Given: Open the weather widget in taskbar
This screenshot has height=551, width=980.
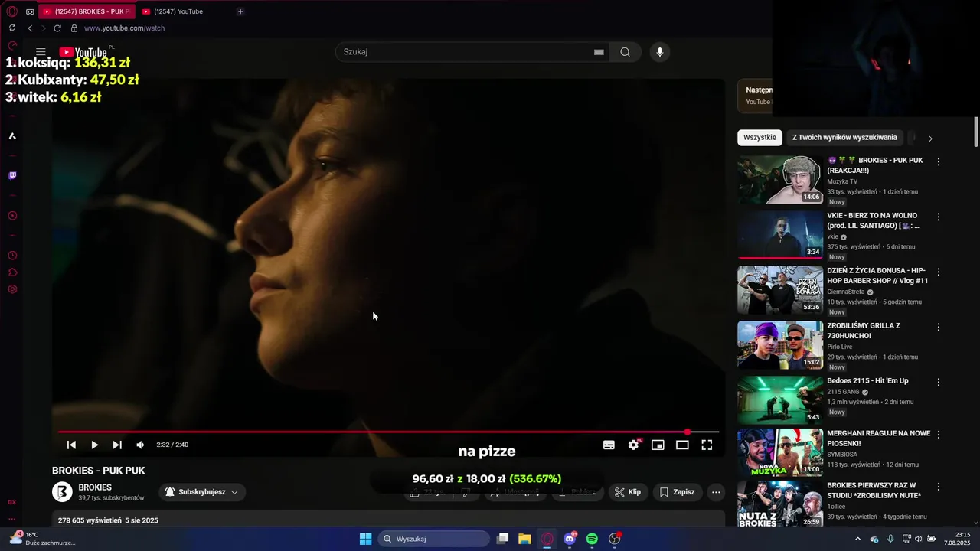Looking at the screenshot, I should click(x=42, y=539).
